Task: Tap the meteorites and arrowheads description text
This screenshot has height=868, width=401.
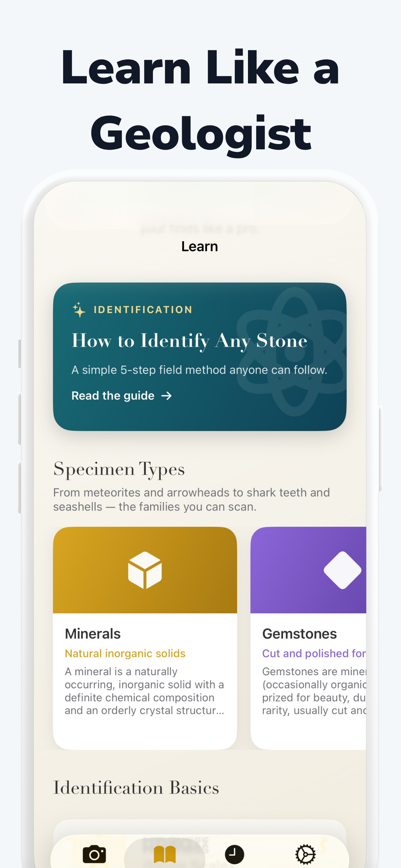Action: click(191, 499)
